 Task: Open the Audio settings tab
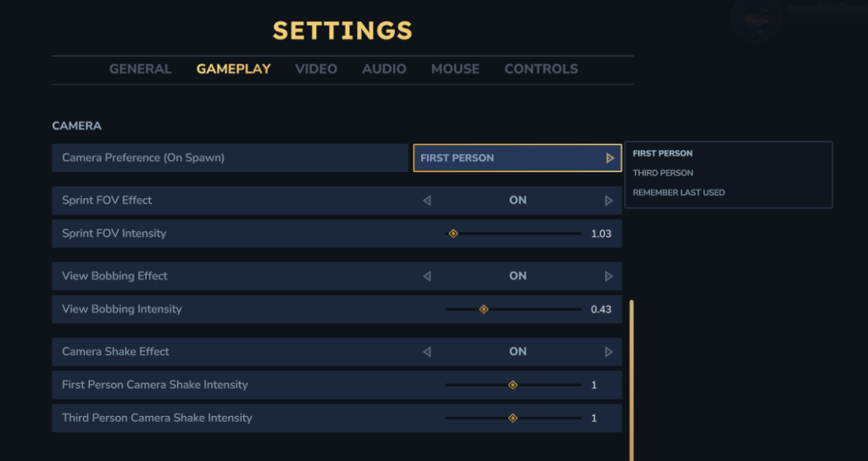click(384, 69)
